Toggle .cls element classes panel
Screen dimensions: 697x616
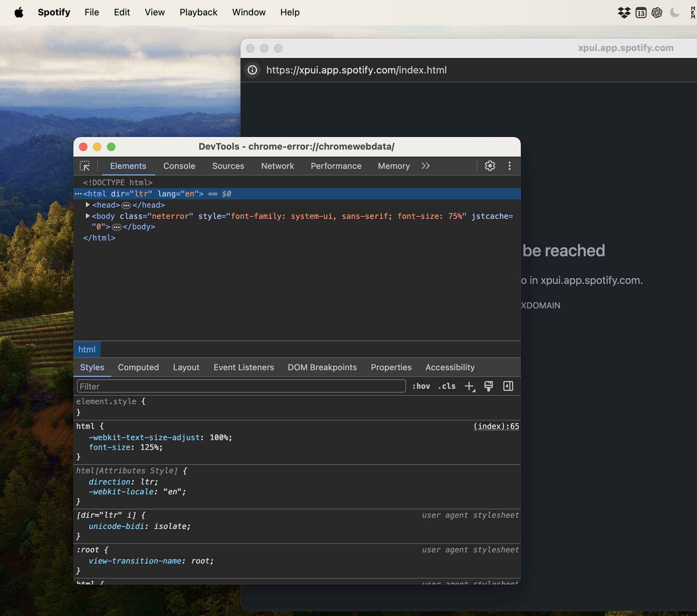(x=447, y=386)
